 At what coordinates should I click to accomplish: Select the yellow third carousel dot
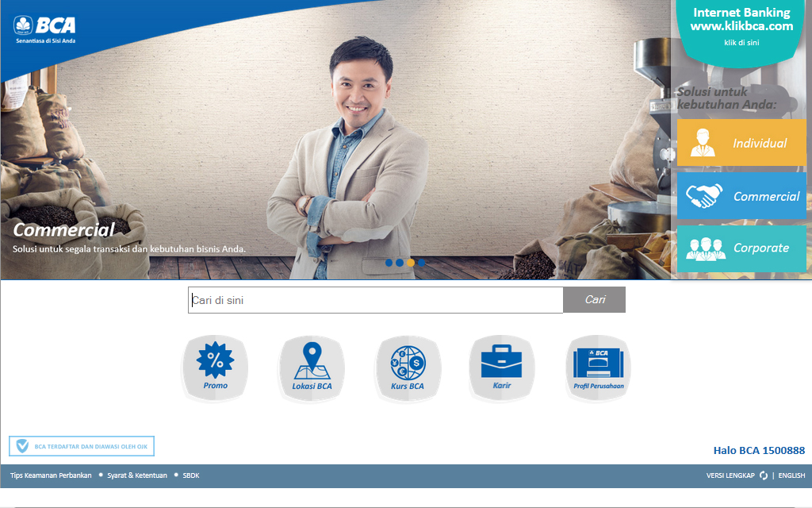[x=411, y=263]
